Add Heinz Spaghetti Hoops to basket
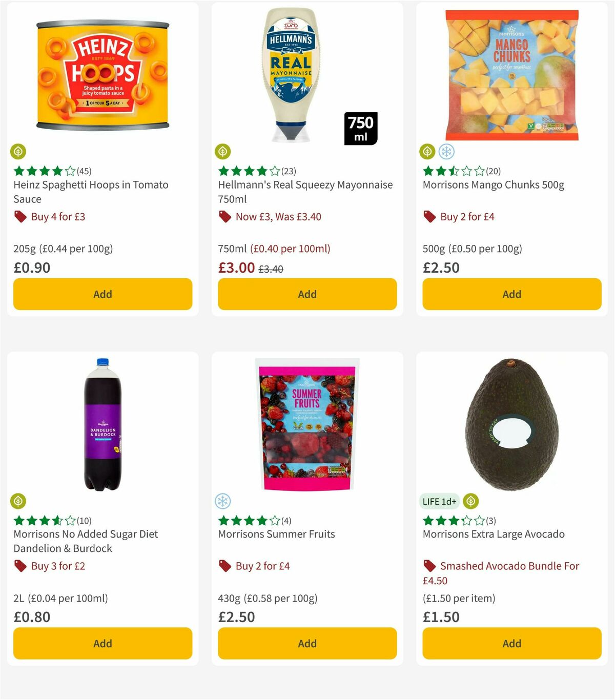 click(x=102, y=294)
